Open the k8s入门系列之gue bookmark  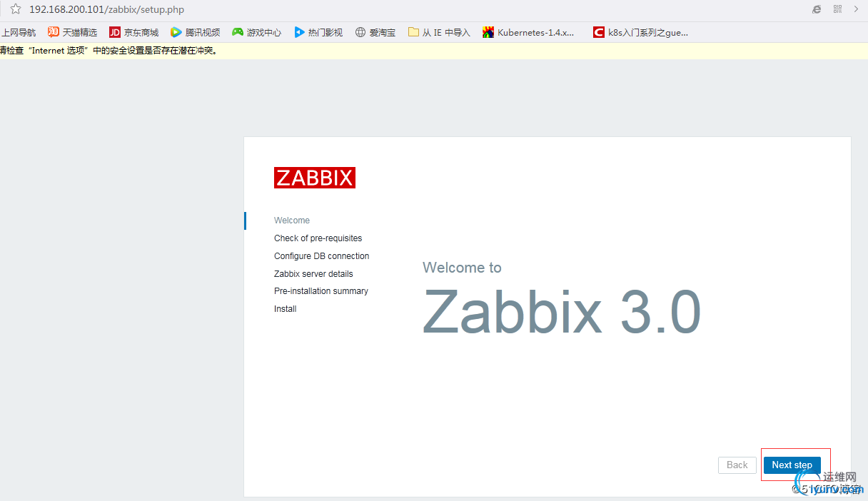click(x=641, y=32)
